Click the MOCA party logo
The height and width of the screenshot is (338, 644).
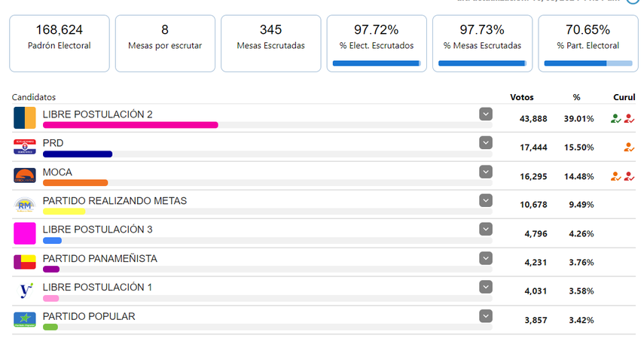pyautogui.click(x=25, y=175)
